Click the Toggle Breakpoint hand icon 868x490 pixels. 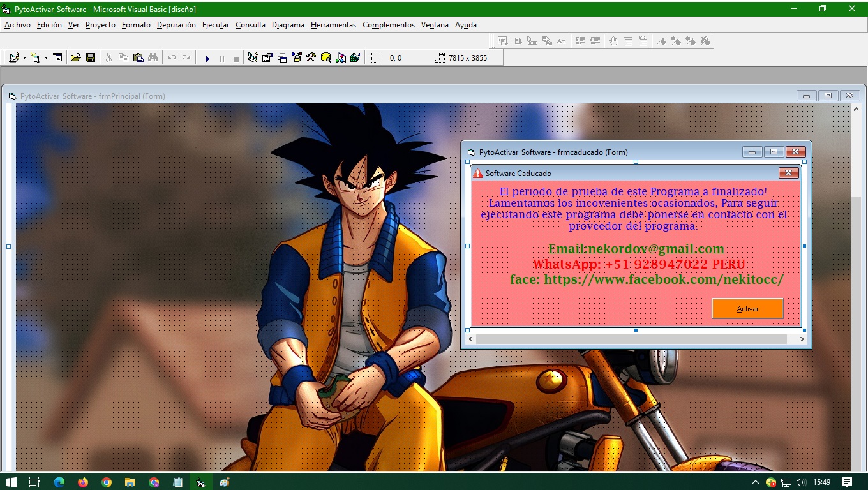click(613, 41)
